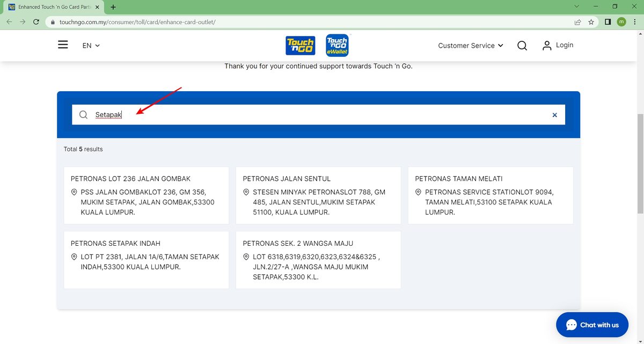Click the Total 5 results text
This screenshot has width=644, height=344.
click(x=83, y=149)
